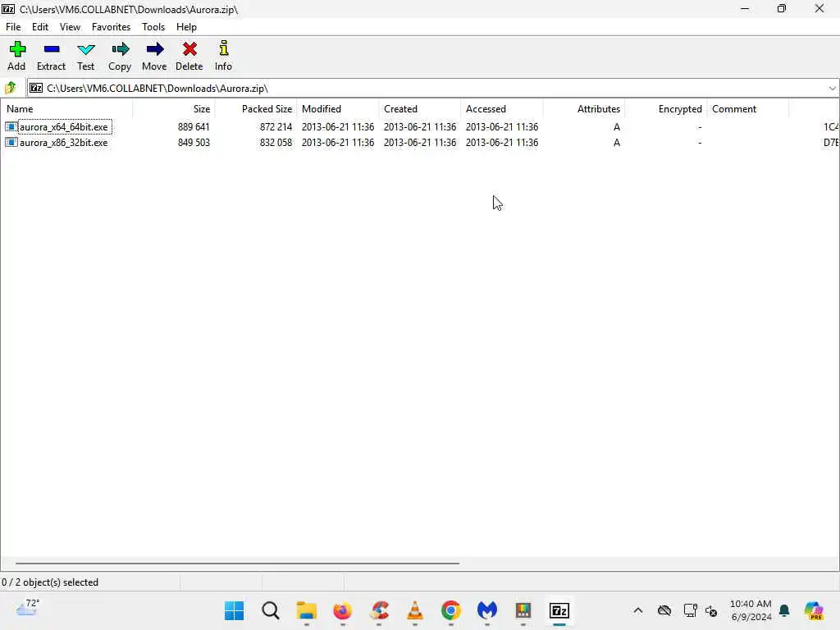
Task: Open the Favorites menu
Action: [x=111, y=27]
